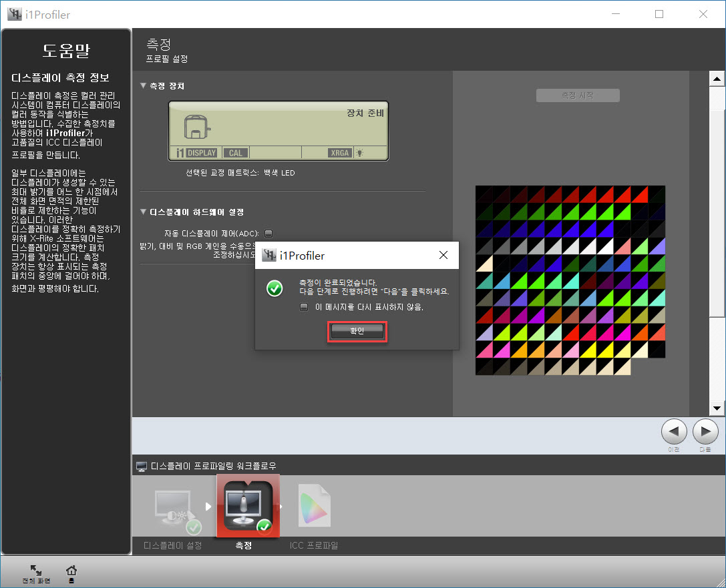This screenshot has height=588, width=726.
Task: Toggle 자동 디스플레이 제어(ADC) checkbox
Action: click(x=268, y=233)
